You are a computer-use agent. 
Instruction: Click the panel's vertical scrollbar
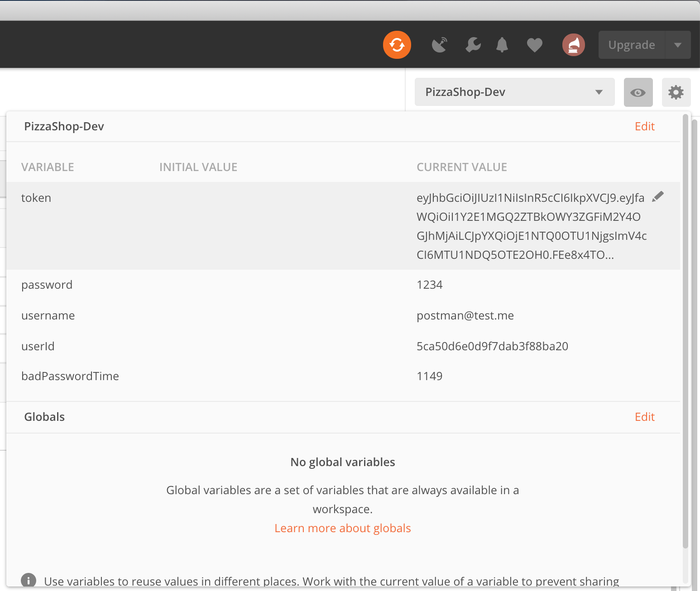[686, 330]
